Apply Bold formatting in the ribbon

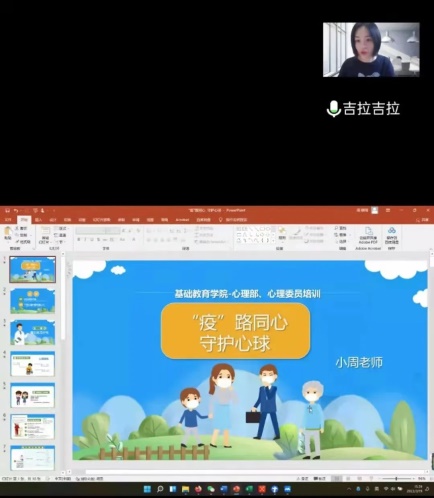(x=79, y=239)
